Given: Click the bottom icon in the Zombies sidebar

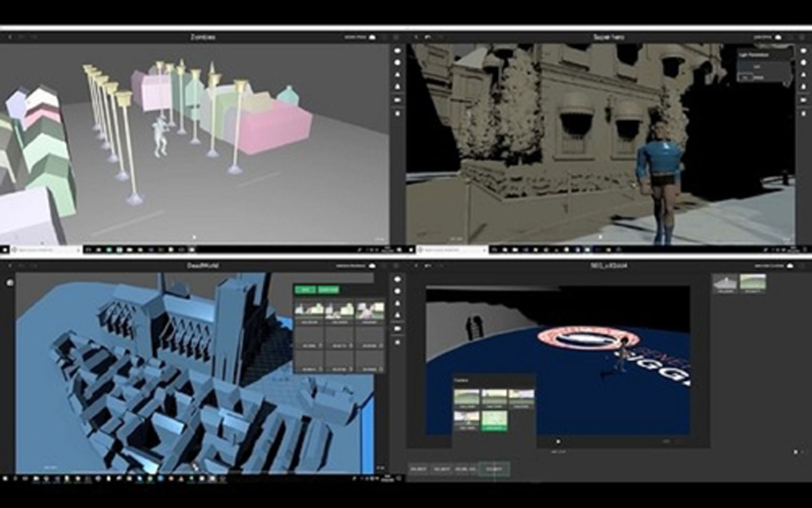Looking at the screenshot, I should point(398,113).
